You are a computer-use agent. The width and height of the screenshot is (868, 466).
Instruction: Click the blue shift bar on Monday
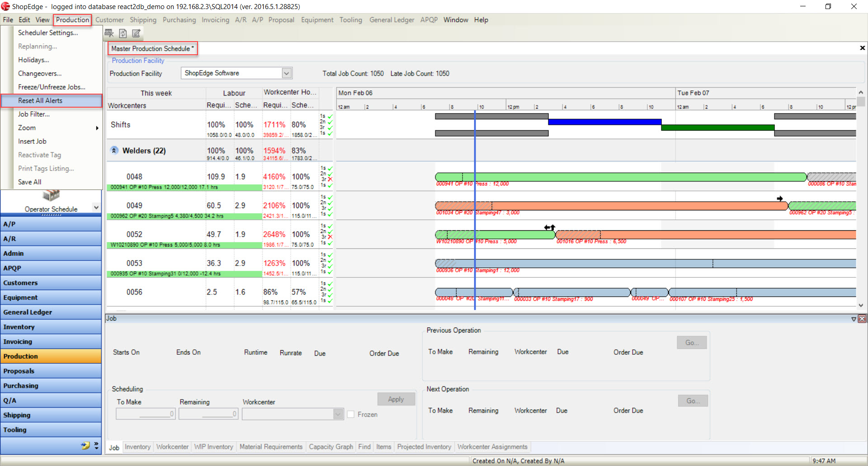pyautogui.click(x=605, y=122)
